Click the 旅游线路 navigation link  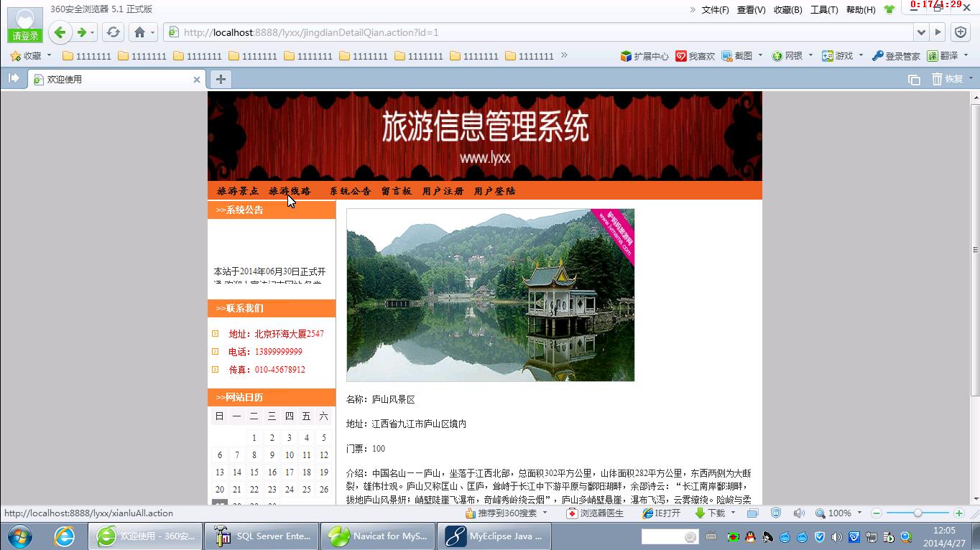coord(290,191)
